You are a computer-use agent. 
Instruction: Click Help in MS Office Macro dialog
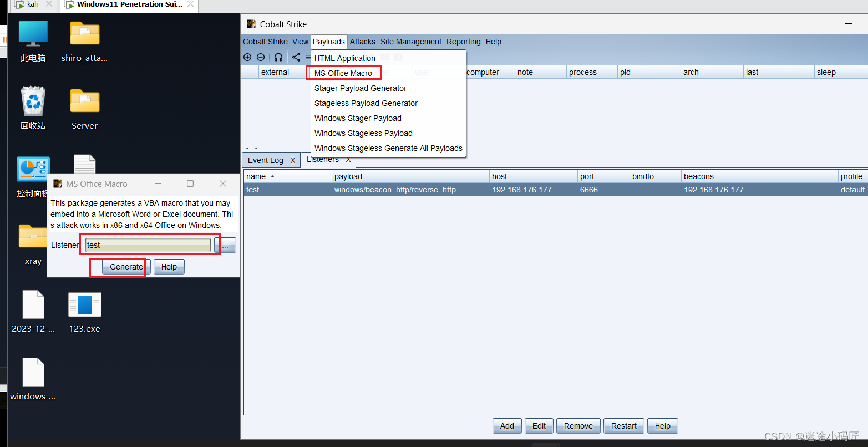pyautogui.click(x=169, y=267)
